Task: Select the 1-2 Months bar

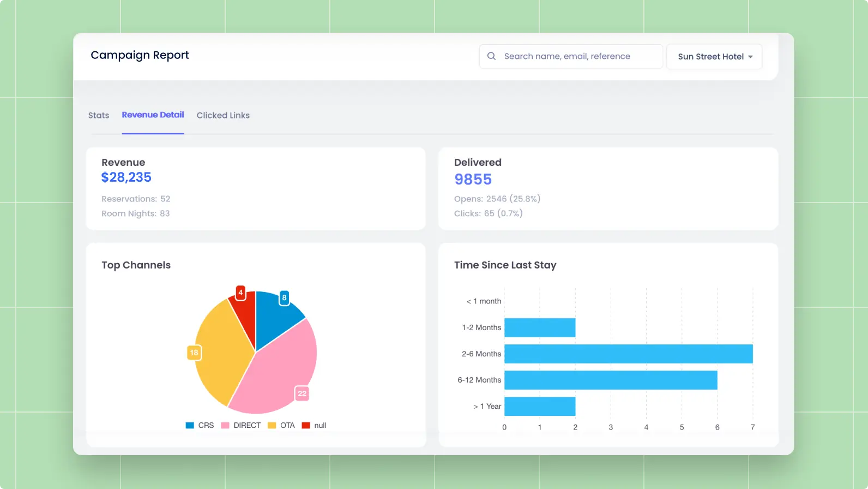Action: coord(540,327)
